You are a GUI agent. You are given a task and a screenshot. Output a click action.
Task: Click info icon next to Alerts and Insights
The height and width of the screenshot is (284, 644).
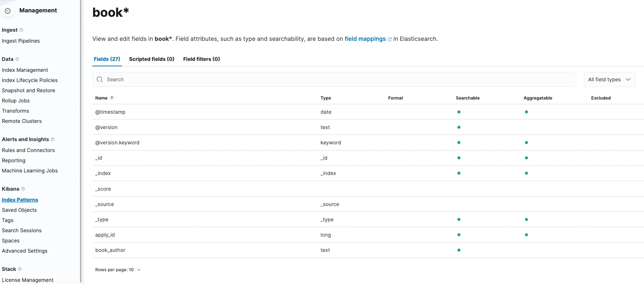(53, 139)
